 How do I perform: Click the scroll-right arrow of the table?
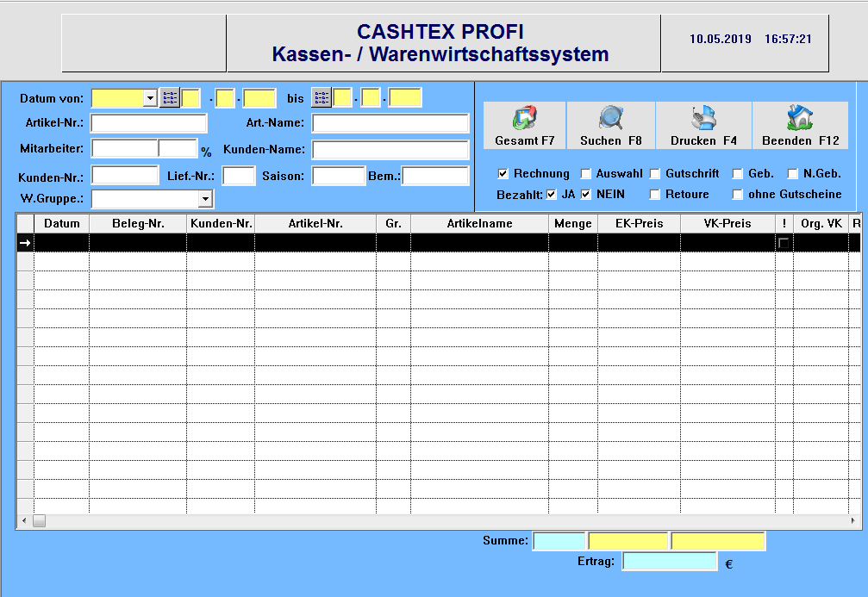coord(852,520)
